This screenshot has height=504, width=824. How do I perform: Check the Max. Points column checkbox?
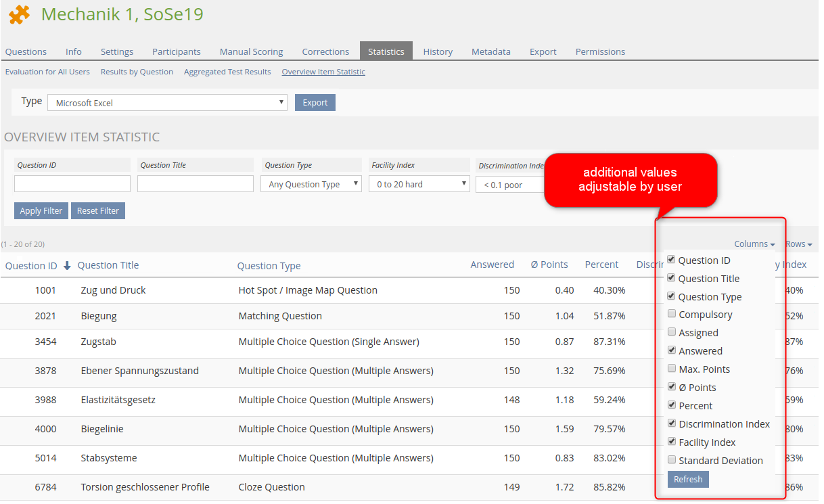pos(671,369)
